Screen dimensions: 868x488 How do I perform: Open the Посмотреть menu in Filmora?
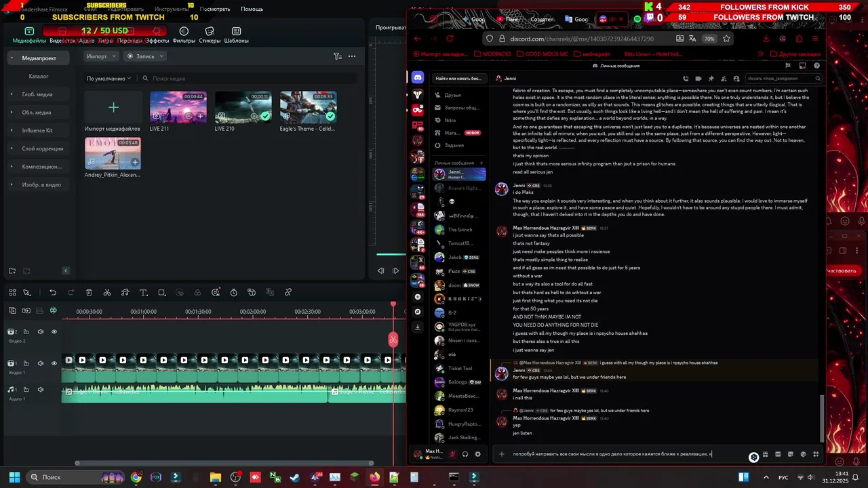tap(215, 9)
